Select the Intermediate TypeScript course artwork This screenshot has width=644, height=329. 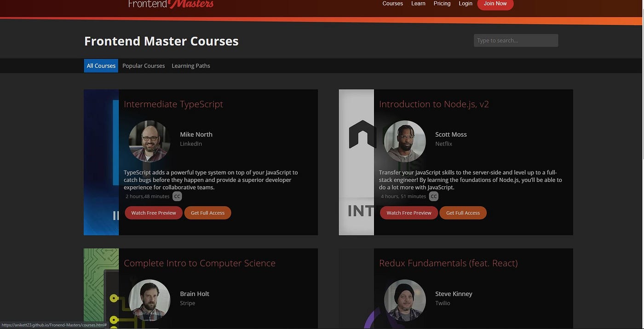pyautogui.click(x=101, y=162)
